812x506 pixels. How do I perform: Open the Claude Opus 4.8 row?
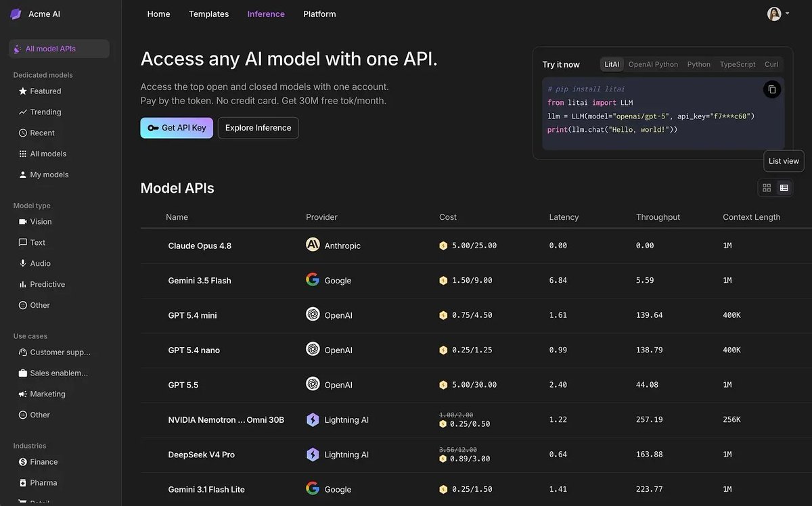tap(476, 246)
